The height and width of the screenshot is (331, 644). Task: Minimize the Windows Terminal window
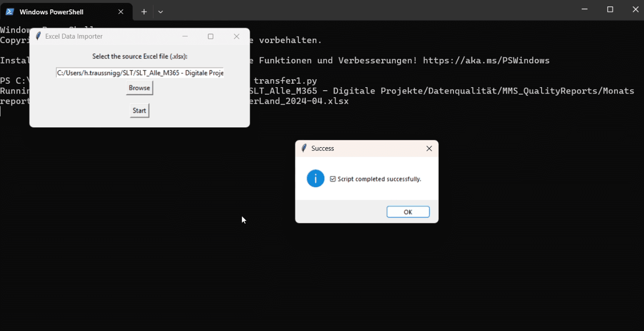pos(585,9)
